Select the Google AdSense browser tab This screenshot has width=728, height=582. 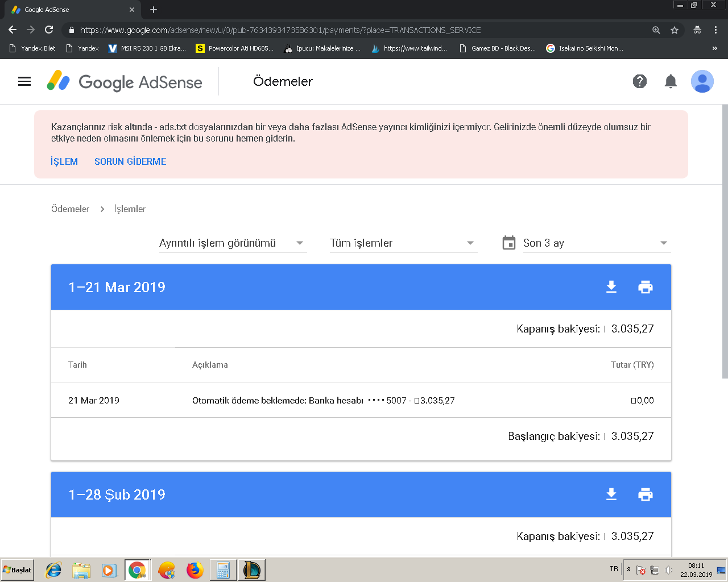pos(73,10)
